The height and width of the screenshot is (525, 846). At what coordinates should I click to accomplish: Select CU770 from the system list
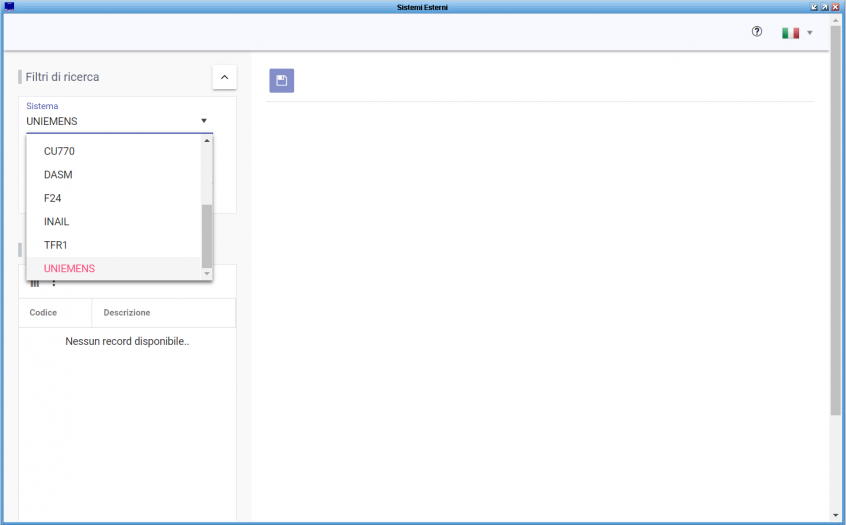click(114, 151)
